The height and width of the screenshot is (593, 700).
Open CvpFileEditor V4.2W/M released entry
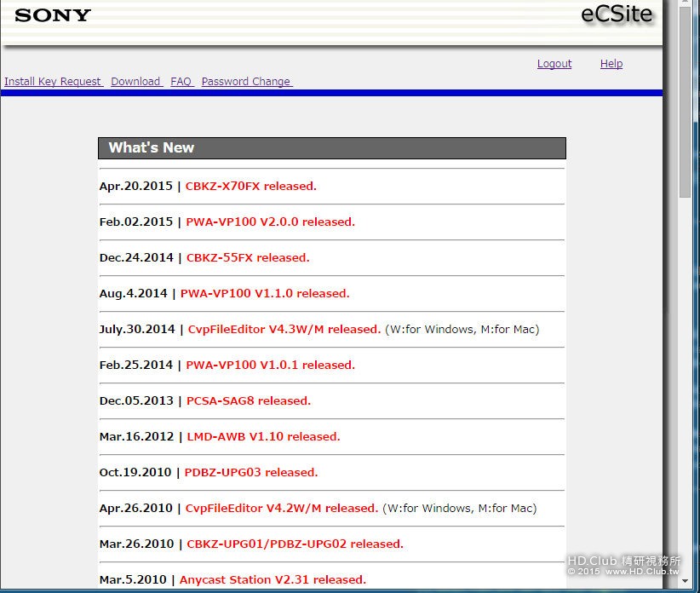tap(282, 508)
